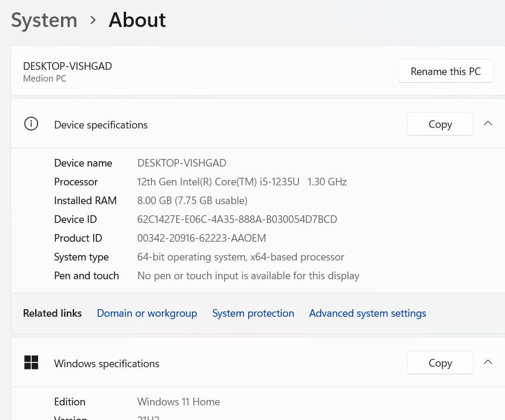The image size is (505, 420).
Task: Click the Device specifications info icon
Action: click(x=31, y=124)
